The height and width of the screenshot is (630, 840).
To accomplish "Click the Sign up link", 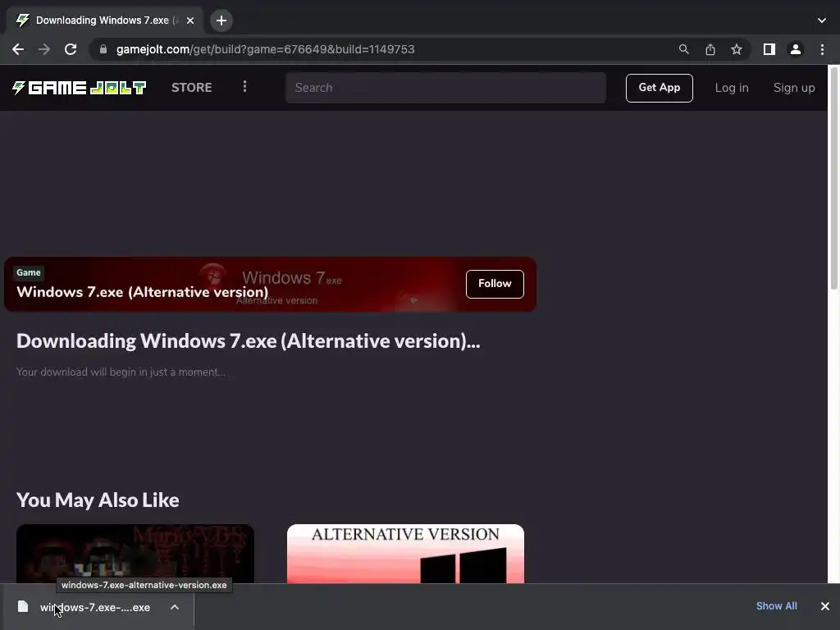I will [x=794, y=88].
